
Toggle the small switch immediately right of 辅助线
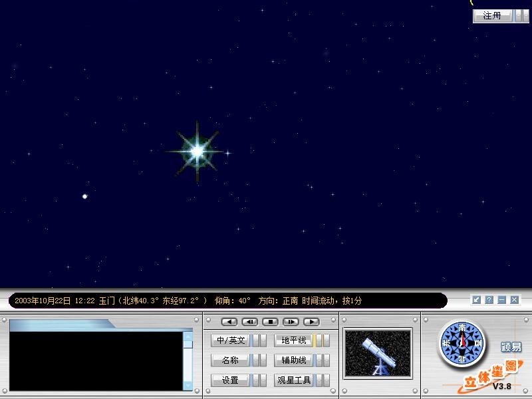click(320, 360)
